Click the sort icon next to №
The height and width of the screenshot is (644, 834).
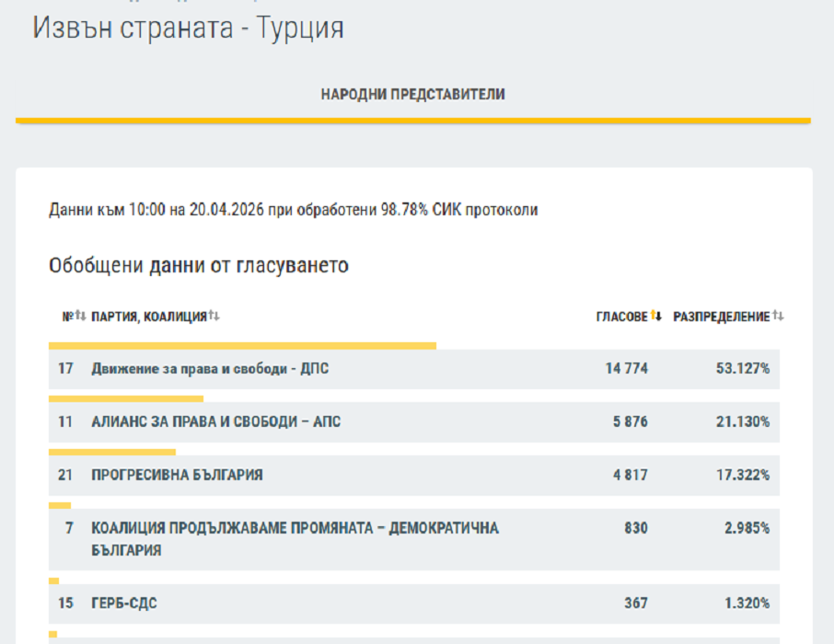pyautogui.click(x=80, y=316)
